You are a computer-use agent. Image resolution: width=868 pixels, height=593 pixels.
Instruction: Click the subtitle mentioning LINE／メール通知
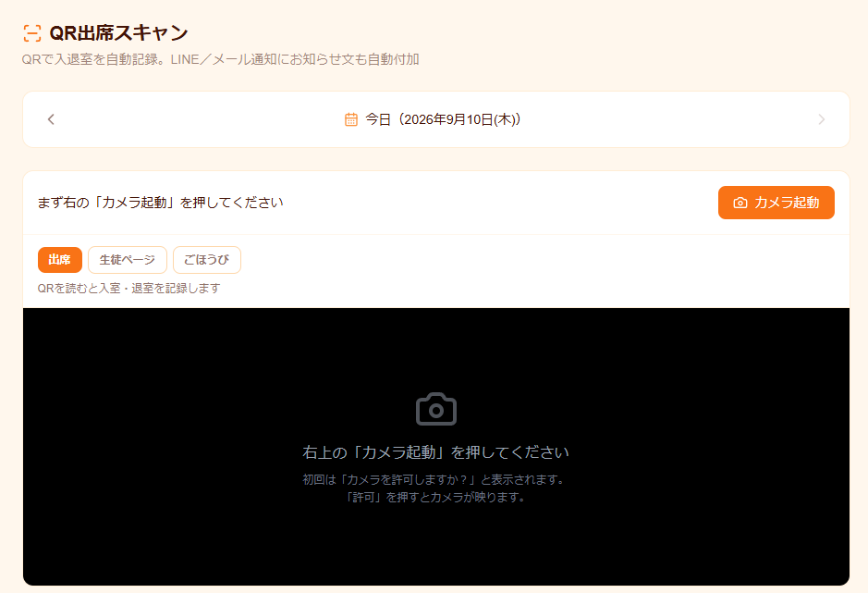(x=220, y=59)
